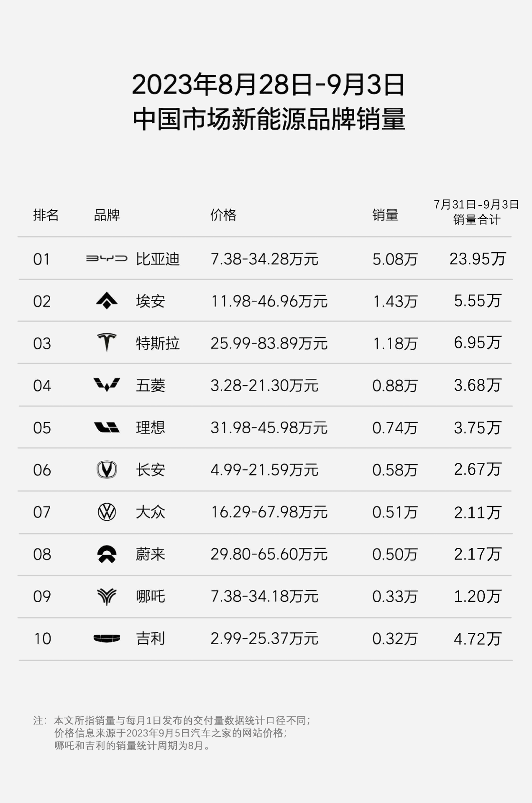Click BYD's 23.95万 total sales figure
Viewport: 532px width, 803px height.
(x=478, y=259)
